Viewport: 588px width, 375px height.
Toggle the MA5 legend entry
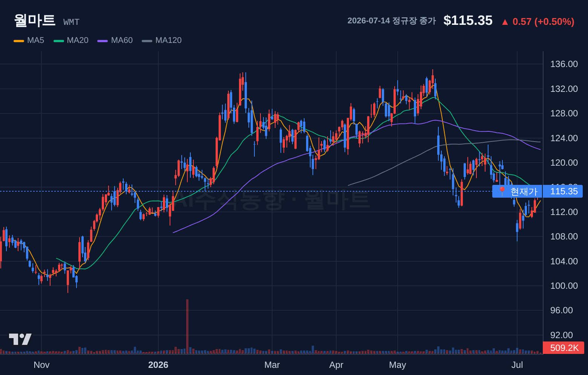(29, 40)
